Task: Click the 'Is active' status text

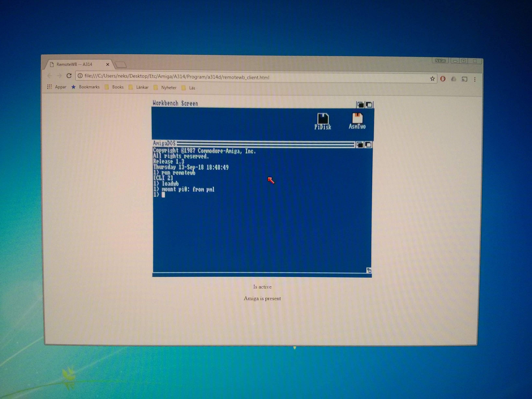Action: [x=262, y=287]
